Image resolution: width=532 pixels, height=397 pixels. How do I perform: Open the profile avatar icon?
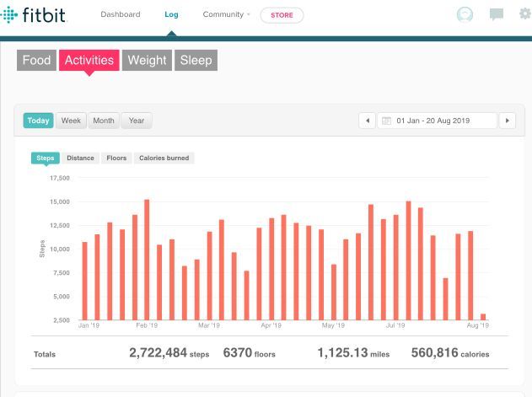465,14
